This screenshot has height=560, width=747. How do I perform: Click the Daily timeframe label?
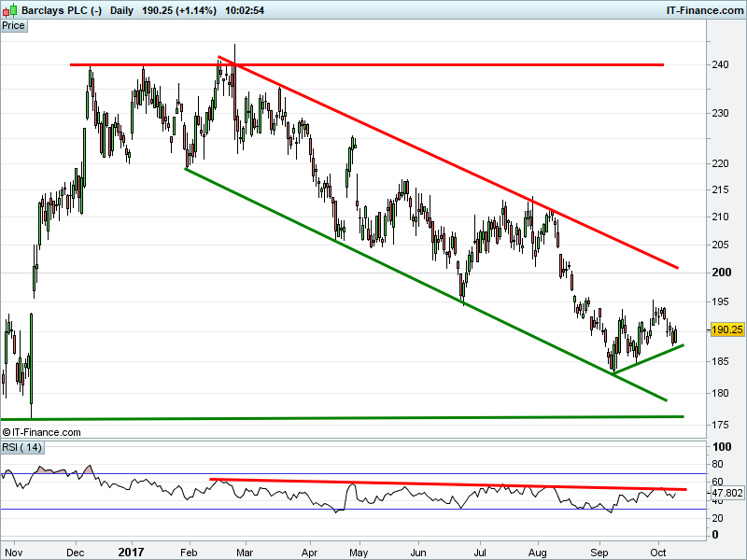tap(121, 10)
